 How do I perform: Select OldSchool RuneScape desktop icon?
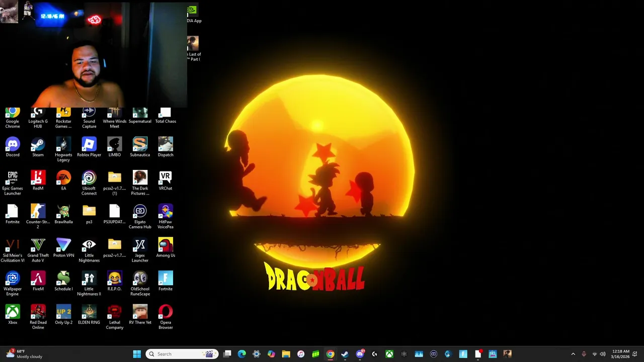(140, 284)
